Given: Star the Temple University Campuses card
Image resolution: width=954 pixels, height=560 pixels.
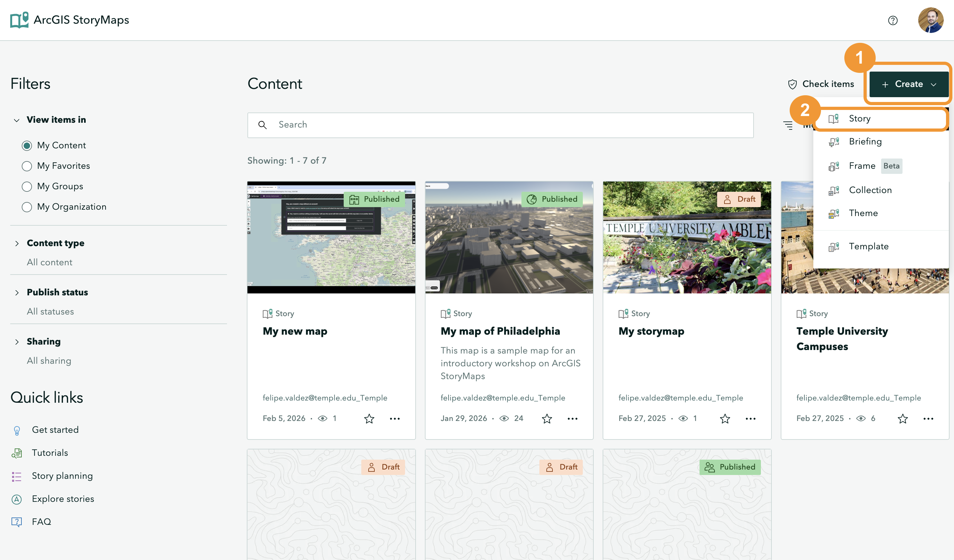Looking at the screenshot, I should [x=903, y=418].
